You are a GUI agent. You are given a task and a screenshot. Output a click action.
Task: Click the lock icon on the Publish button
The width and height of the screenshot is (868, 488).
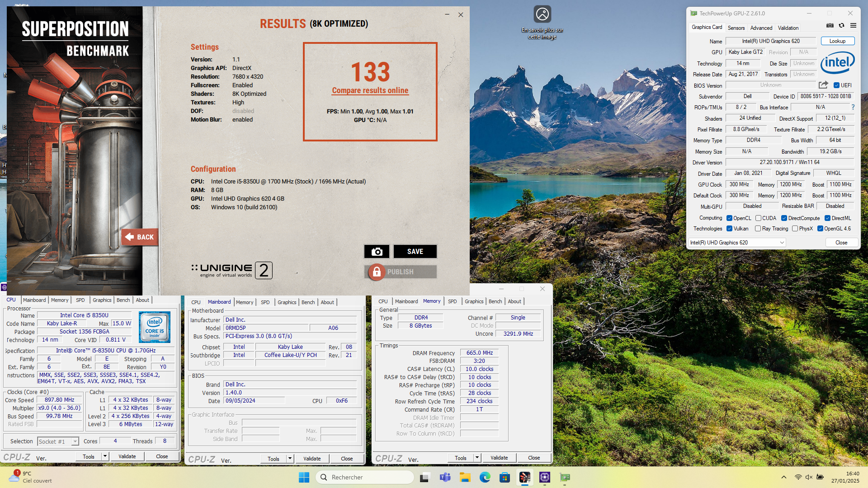pos(377,272)
